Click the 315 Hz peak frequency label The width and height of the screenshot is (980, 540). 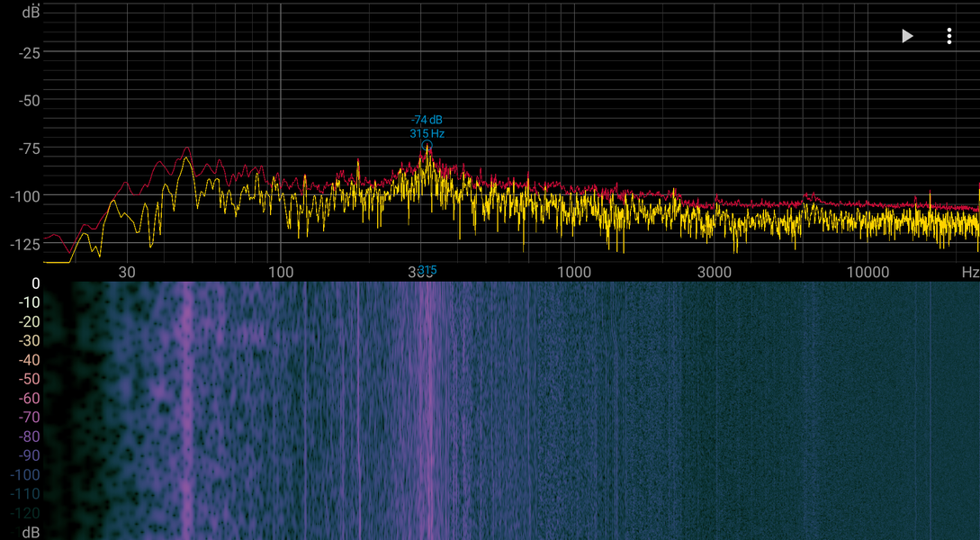[427, 133]
